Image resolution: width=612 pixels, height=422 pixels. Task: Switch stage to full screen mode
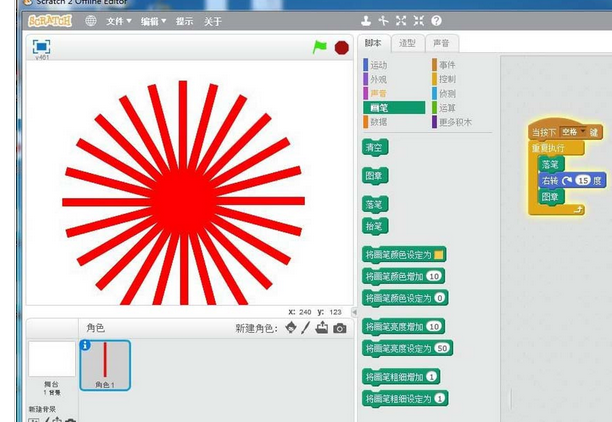coord(41,46)
